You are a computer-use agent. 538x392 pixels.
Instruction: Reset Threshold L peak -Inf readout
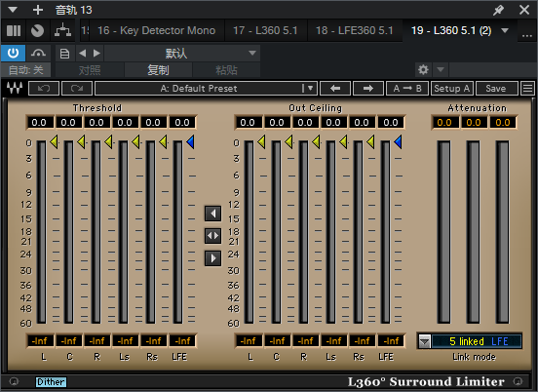[40, 341]
